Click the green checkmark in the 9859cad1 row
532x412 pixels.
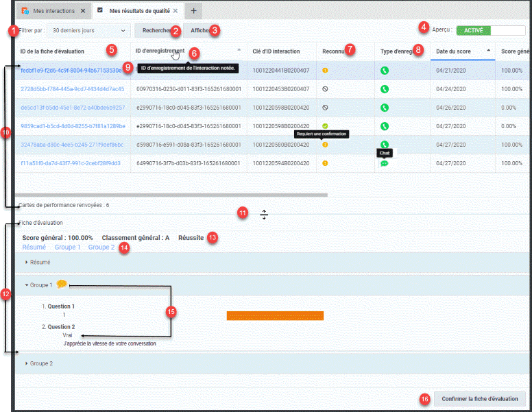[325, 126]
